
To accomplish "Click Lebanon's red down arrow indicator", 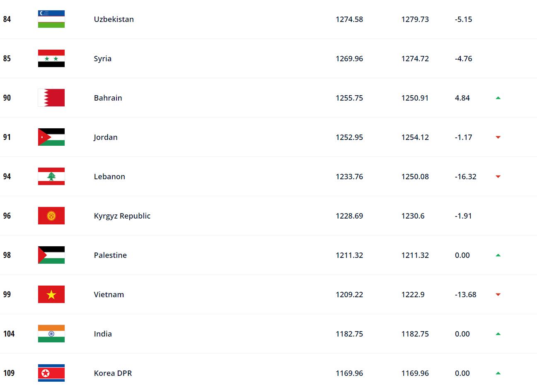I will [498, 177].
